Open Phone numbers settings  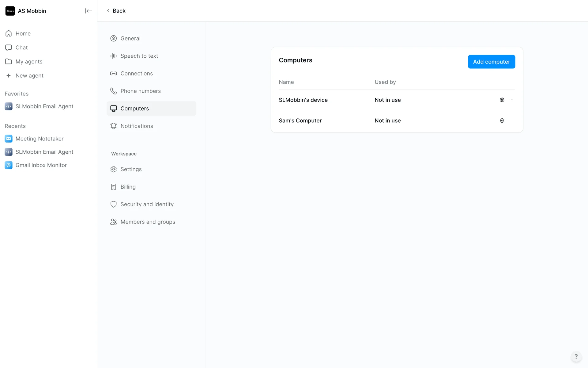point(140,91)
